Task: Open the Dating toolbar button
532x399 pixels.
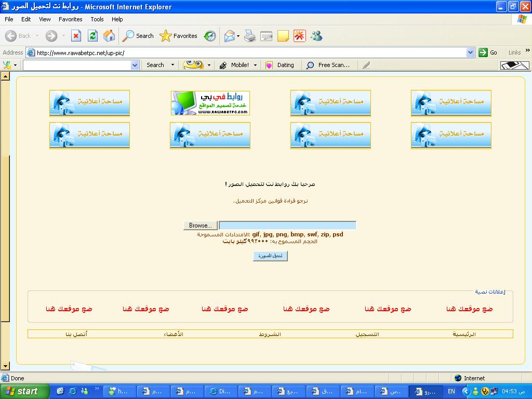Action: click(280, 65)
